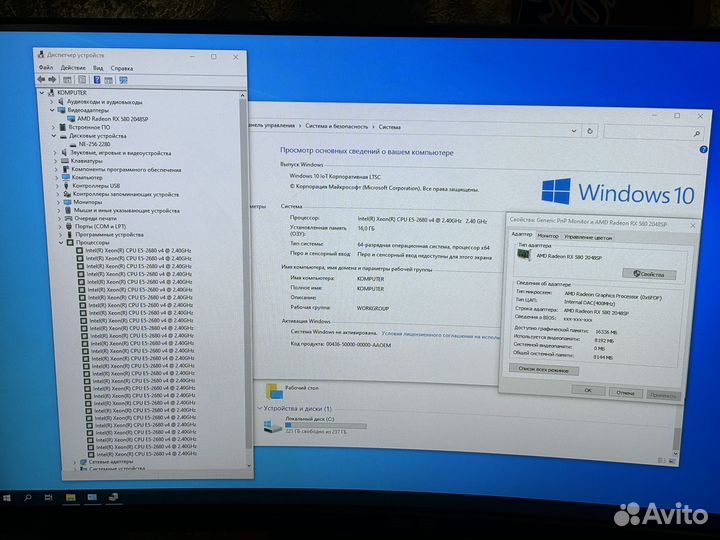Click the Свойства button in adapter dialog
720x540 pixels.
(x=648, y=273)
